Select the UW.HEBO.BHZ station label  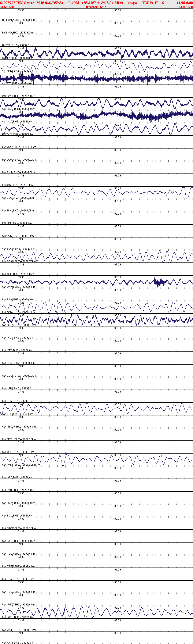pos(19,325)
